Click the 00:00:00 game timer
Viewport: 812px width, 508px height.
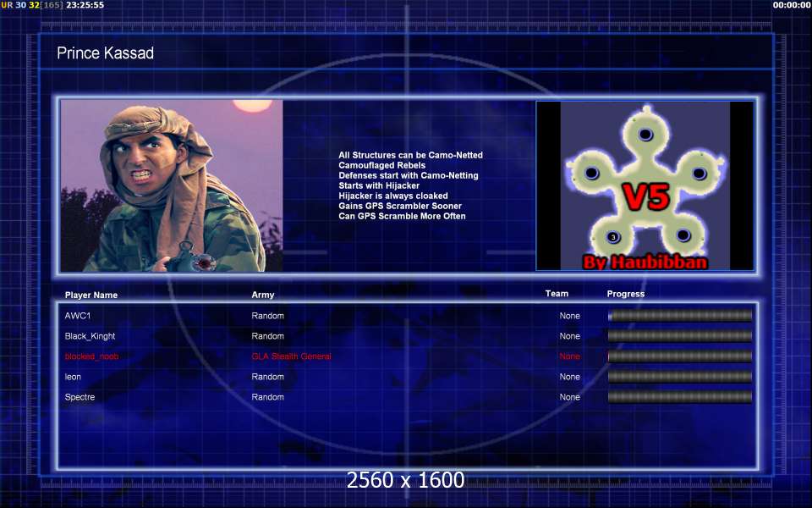pos(792,5)
